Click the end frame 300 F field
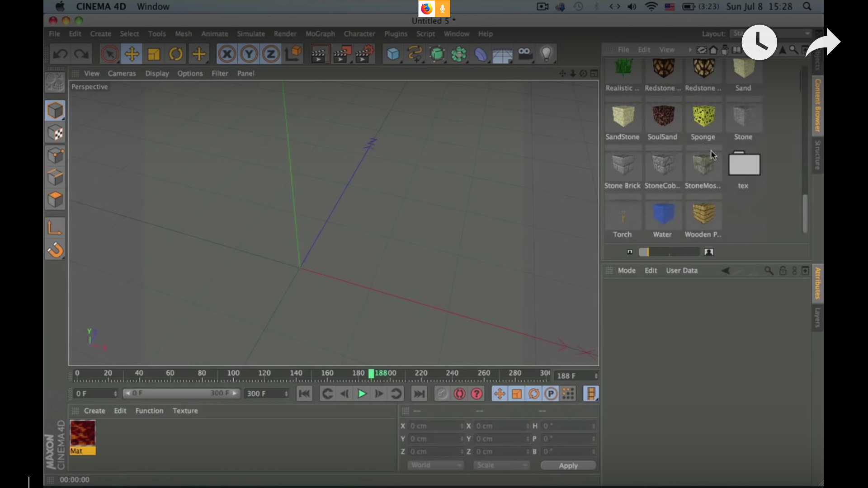This screenshot has width=868, height=488. (x=267, y=394)
